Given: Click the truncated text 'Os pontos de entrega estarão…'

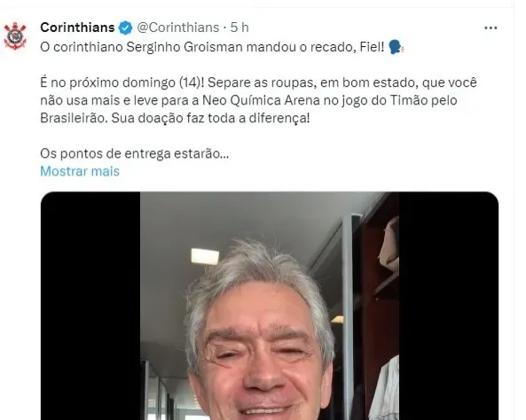Looking at the screenshot, I should 135,153.
